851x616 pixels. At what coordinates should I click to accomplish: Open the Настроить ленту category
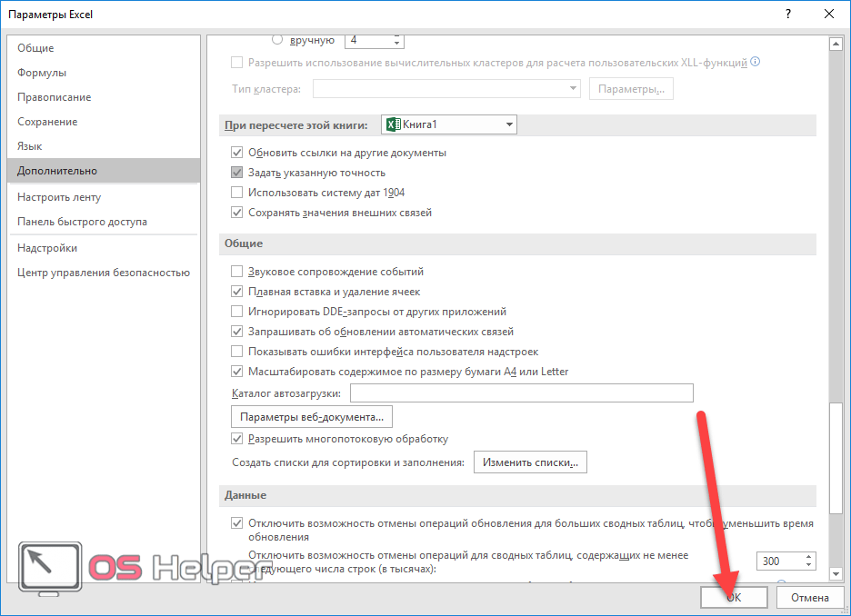point(104,197)
